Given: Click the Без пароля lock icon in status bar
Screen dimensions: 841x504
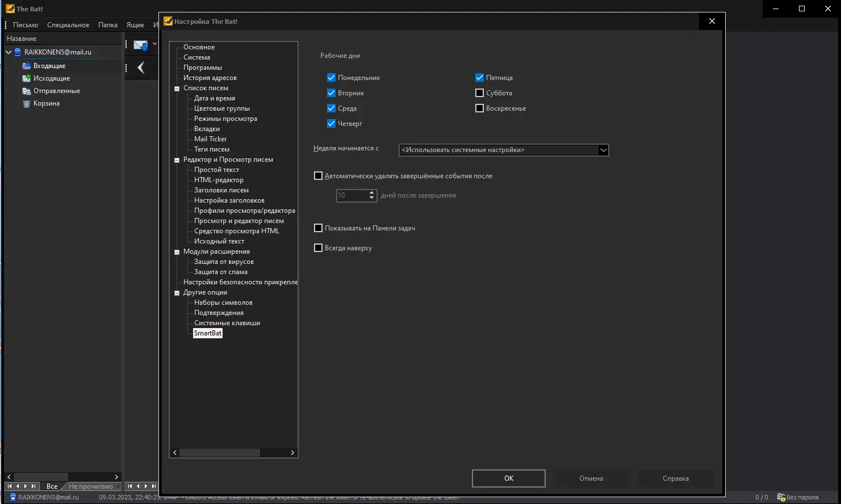Looking at the screenshot, I should click(781, 497).
